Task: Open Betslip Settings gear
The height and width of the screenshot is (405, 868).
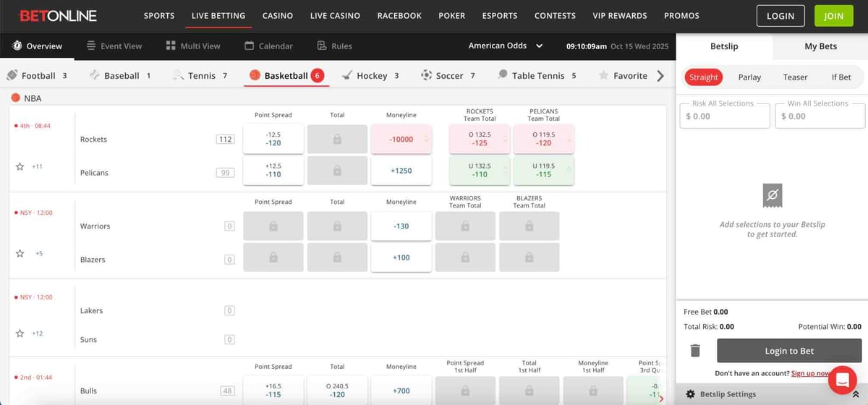Action: click(x=690, y=394)
